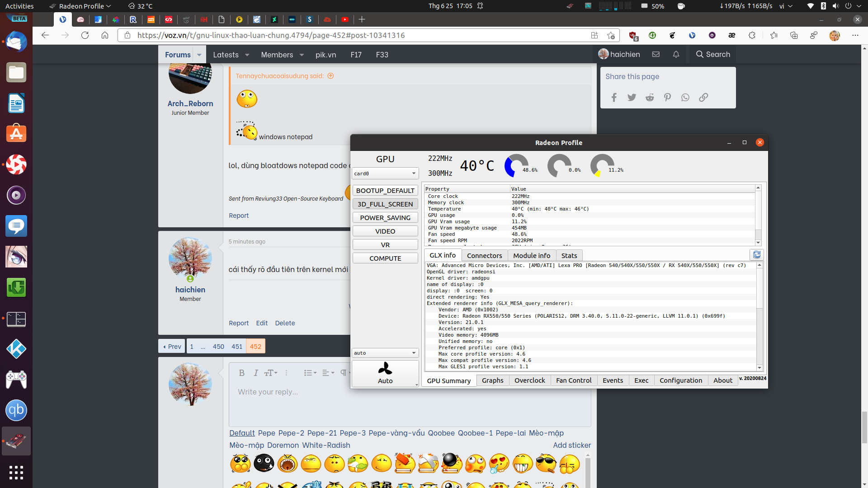
Task: Open the Configuration tab in Radeon Profile
Action: (680, 380)
